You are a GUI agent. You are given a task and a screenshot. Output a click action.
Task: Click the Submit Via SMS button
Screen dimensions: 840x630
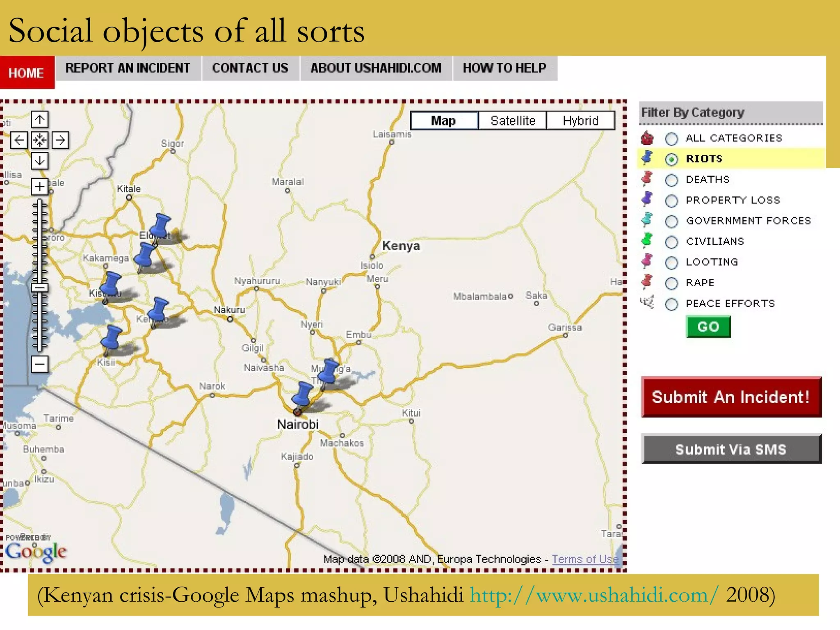tap(731, 449)
